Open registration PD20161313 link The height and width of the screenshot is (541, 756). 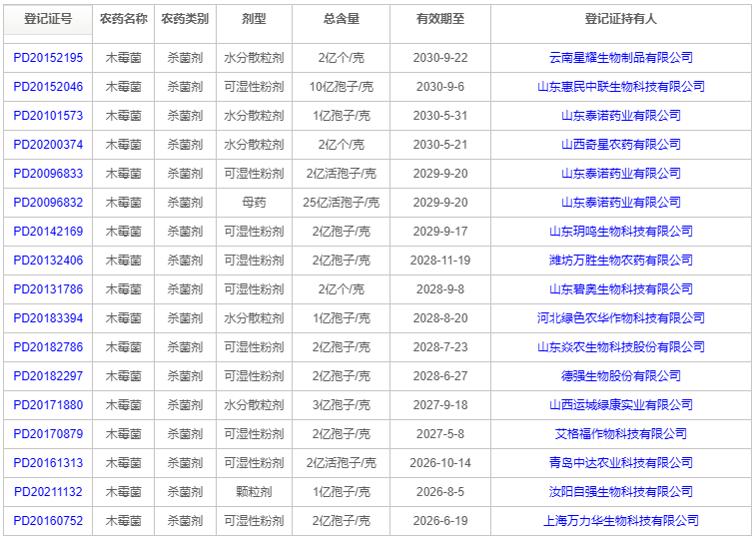(48, 463)
